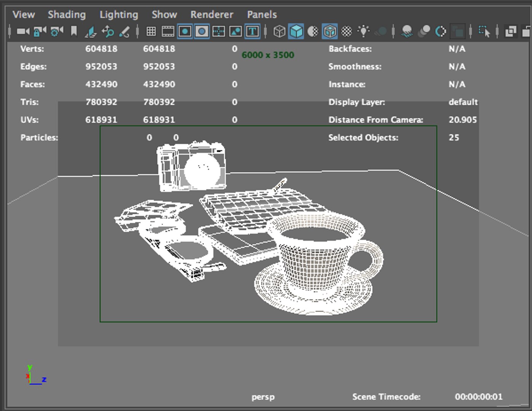Image resolution: width=532 pixels, height=411 pixels.
Task: Open the Renderer menu
Action: point(212,14)
